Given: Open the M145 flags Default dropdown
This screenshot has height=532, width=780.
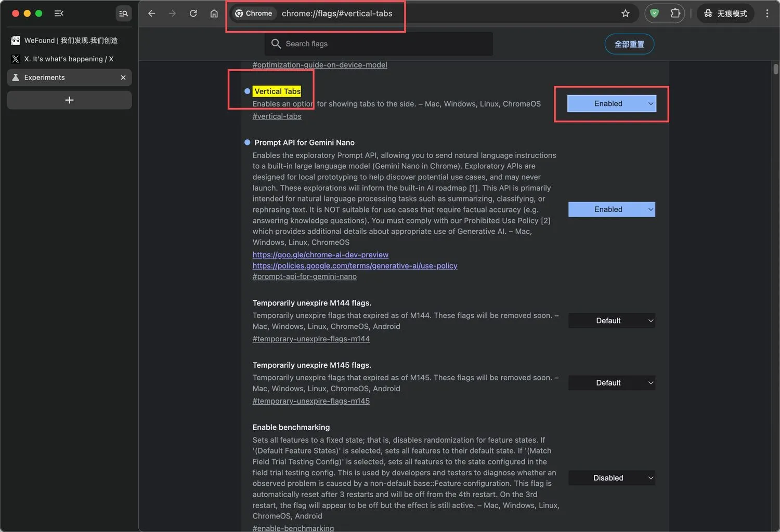Looking at the screenshot, I should (612, 383).
